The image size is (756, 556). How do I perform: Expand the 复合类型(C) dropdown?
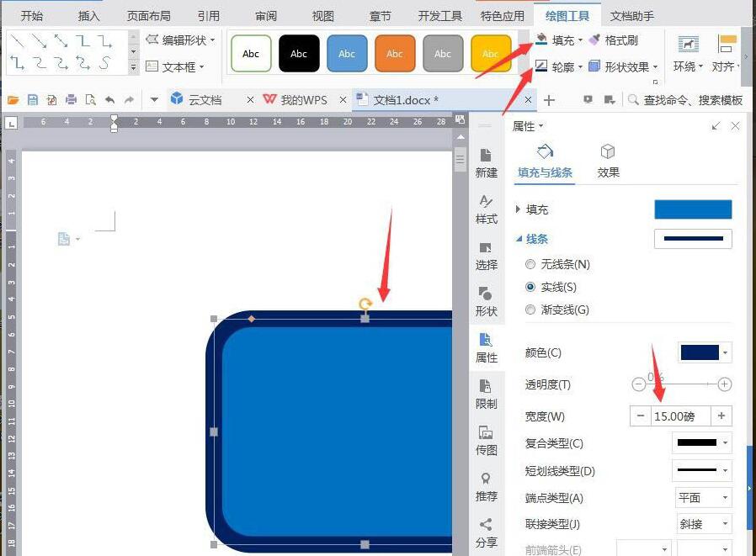(701, 443)
